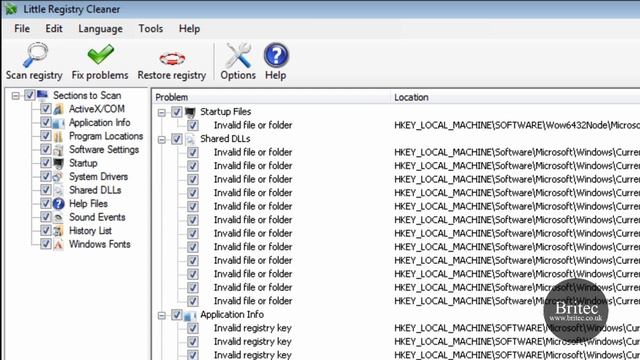Select the Startup monitor icon in sidebar
The width and height of the screenshot is (640, 360).
click(59, 163)
